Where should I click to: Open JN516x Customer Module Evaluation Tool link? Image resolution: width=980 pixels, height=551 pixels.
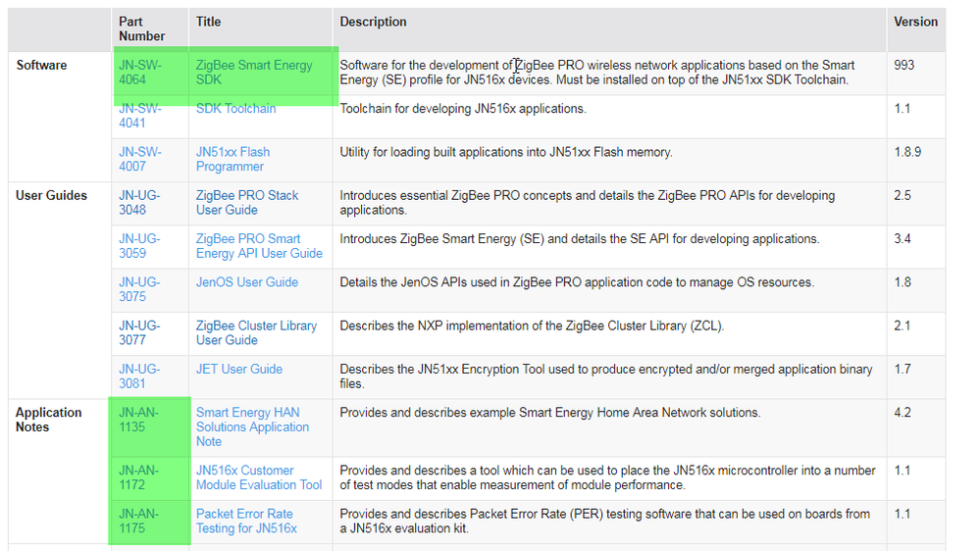(x=259, y=477)
